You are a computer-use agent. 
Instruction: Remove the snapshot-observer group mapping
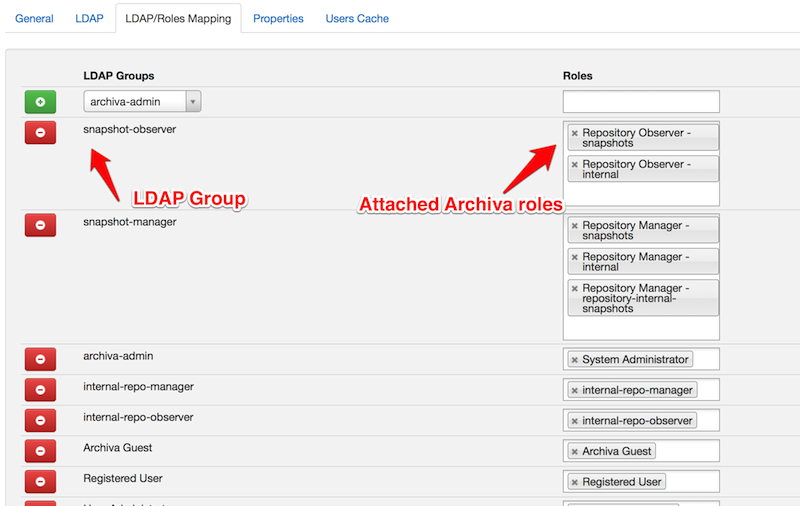click(40, 132)
